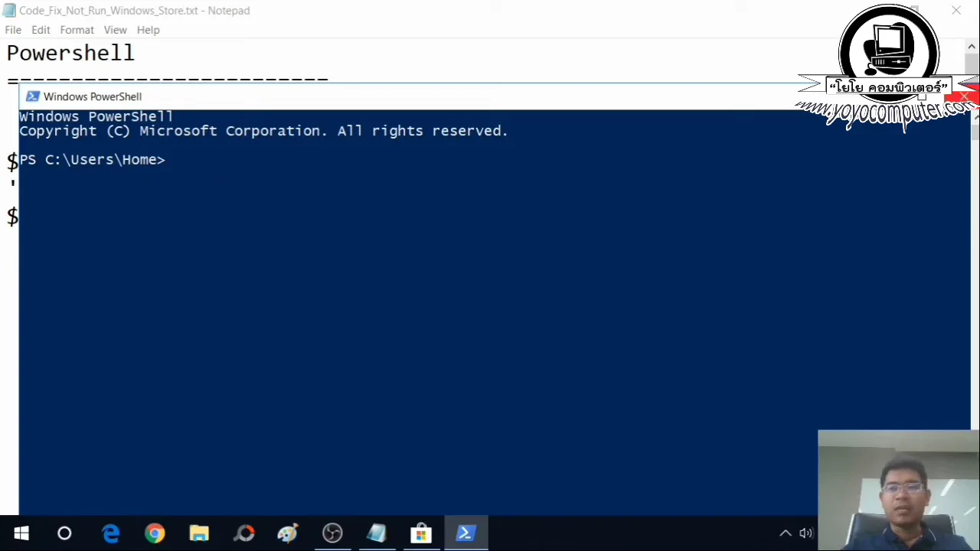The height and width of the screenshot is (551, 980).
Task: Adjust the volume from the system tray
Action: [x=805, y=533]
